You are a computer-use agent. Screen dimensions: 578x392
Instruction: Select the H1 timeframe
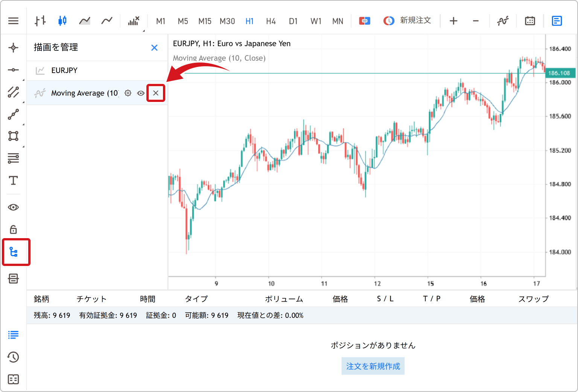(249, 21)
